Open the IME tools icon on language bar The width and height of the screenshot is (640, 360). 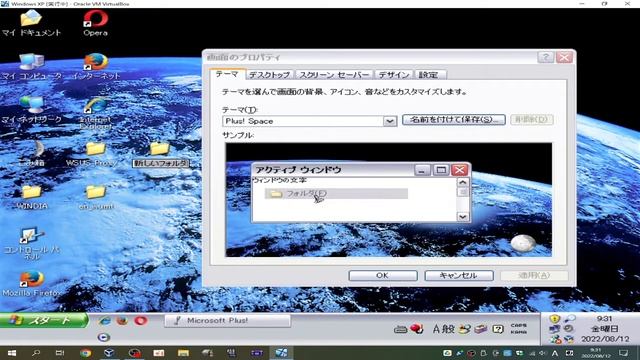[481, 329]
